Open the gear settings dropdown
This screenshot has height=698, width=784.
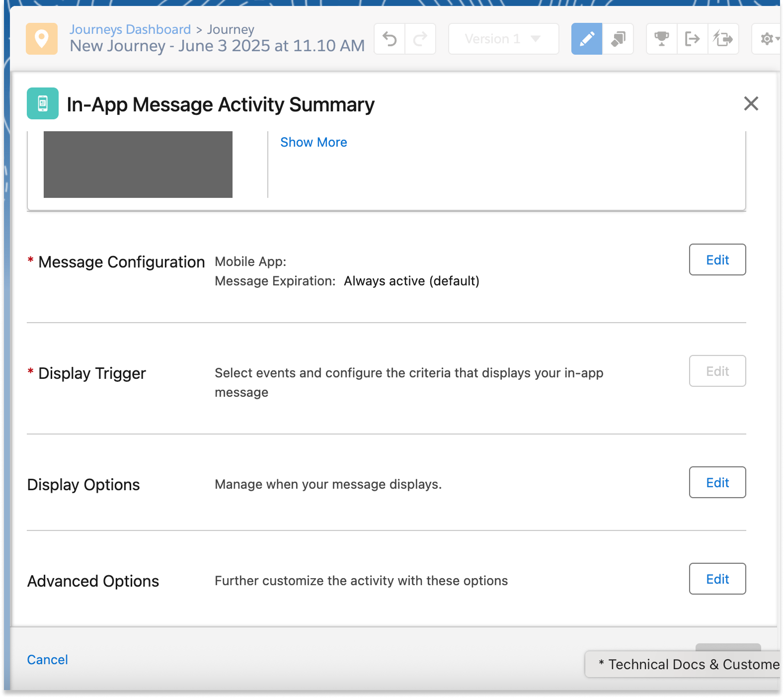point(768,39)
